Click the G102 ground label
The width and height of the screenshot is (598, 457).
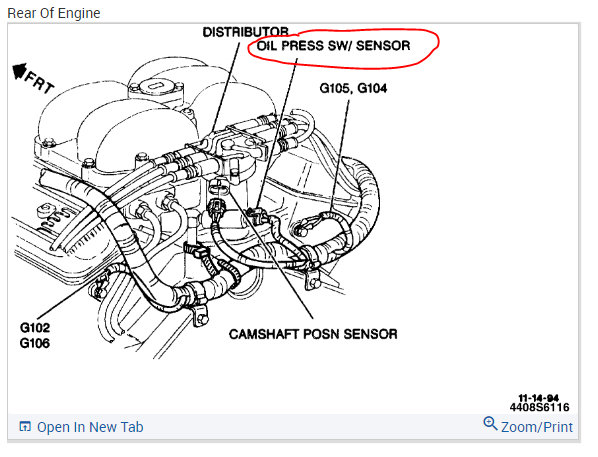(x=35, y=328)
